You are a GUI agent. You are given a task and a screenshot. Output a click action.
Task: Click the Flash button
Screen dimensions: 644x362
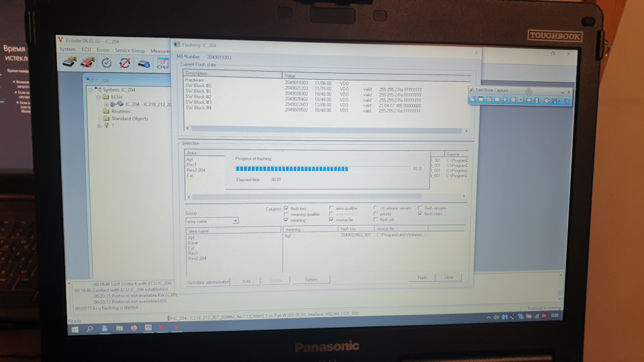(422, 278)
